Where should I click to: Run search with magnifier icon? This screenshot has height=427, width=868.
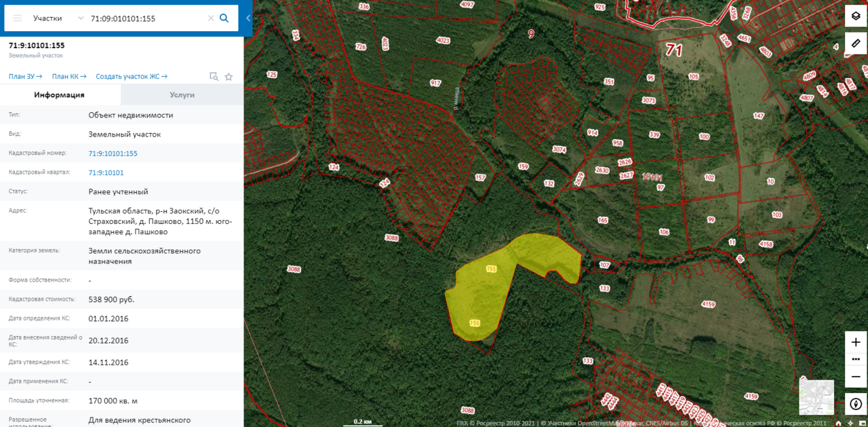coord(224,18)
